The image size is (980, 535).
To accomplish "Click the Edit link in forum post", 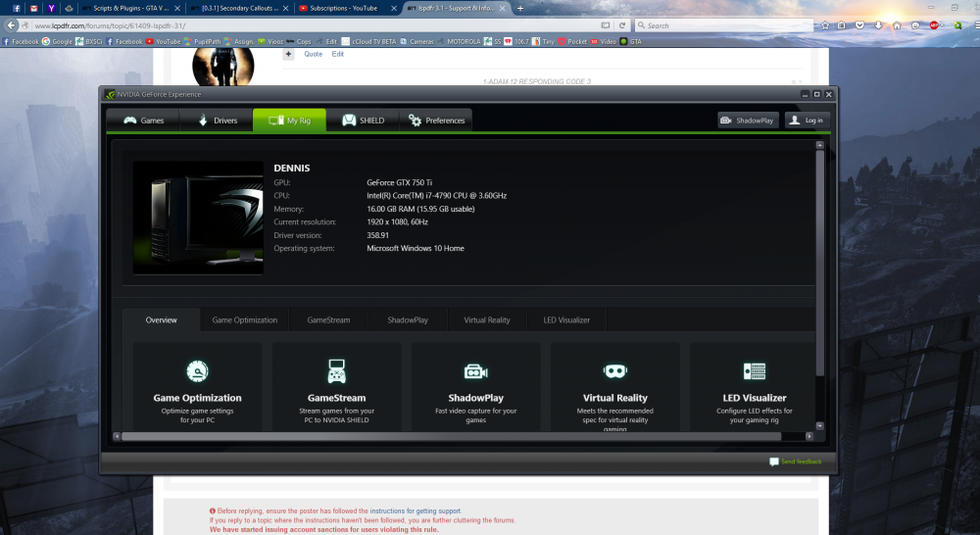I will tap(337, 54).
